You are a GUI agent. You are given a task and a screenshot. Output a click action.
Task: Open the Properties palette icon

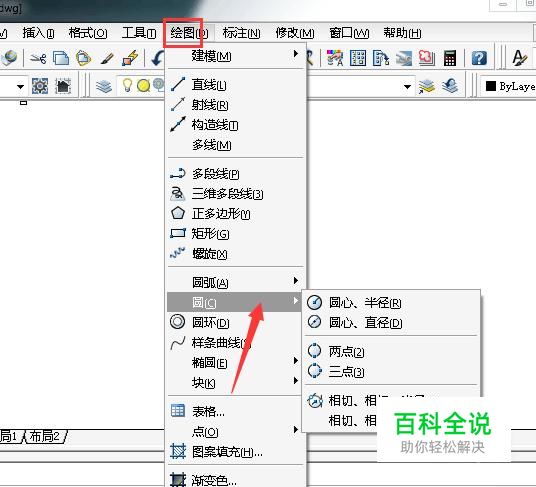point(335,58)
